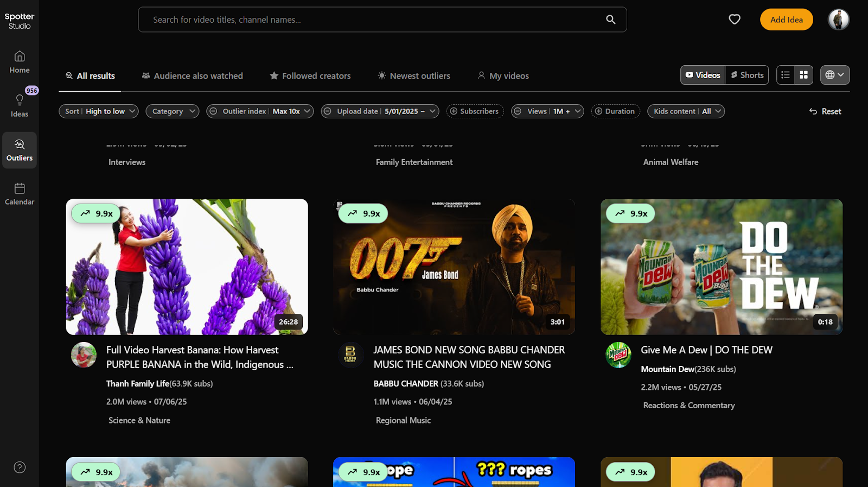This screenshot has height=487, width=868.
Task: Expand the Upload date 5/01/2025 dropdown
Action: (432, 111)
